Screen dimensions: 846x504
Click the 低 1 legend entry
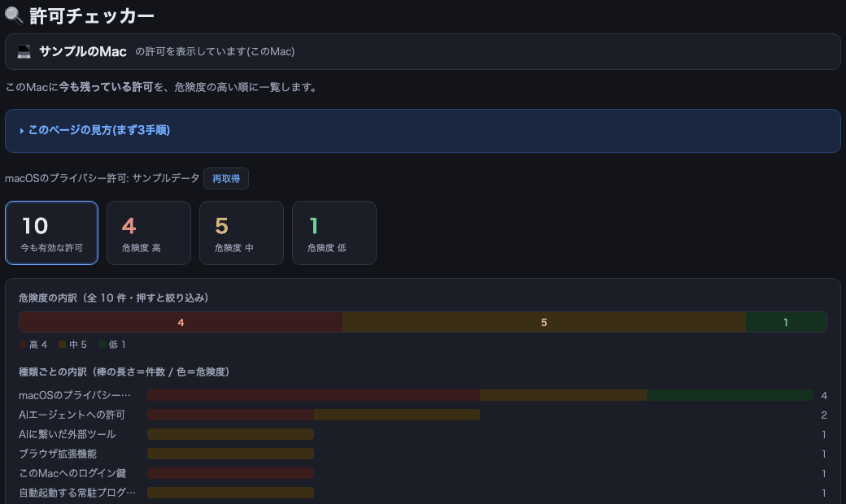click(112, 345)
